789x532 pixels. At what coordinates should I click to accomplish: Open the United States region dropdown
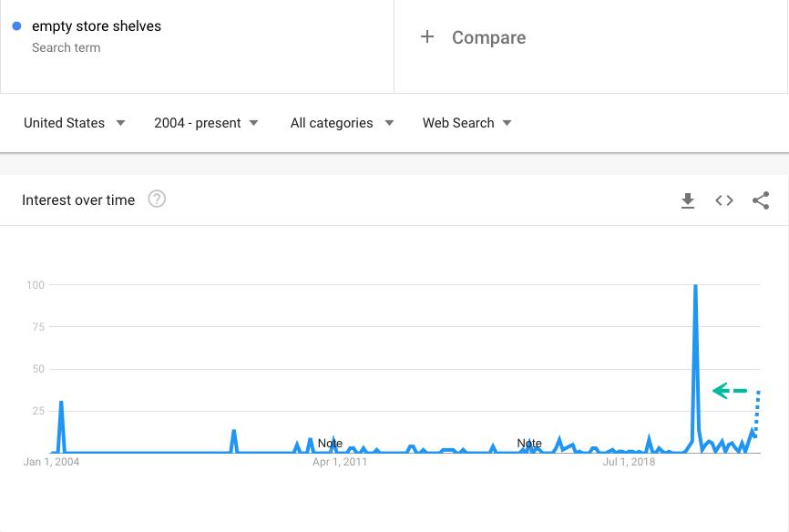click(74, 123)
